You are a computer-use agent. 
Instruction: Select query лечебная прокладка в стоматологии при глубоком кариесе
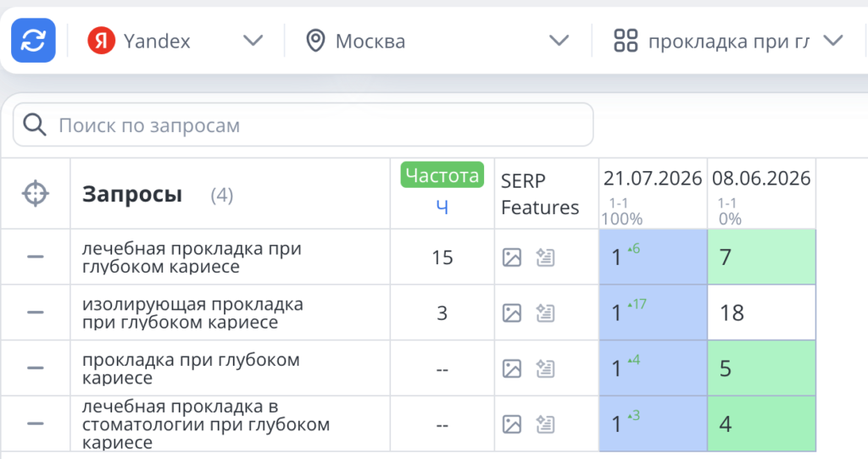pyautogui.click(x=206, y=424)
